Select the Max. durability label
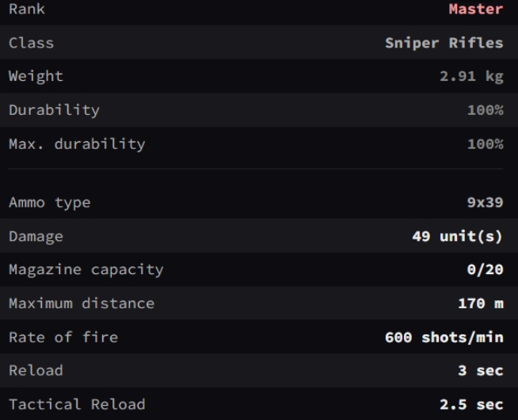518x420 pixels. 77,144
